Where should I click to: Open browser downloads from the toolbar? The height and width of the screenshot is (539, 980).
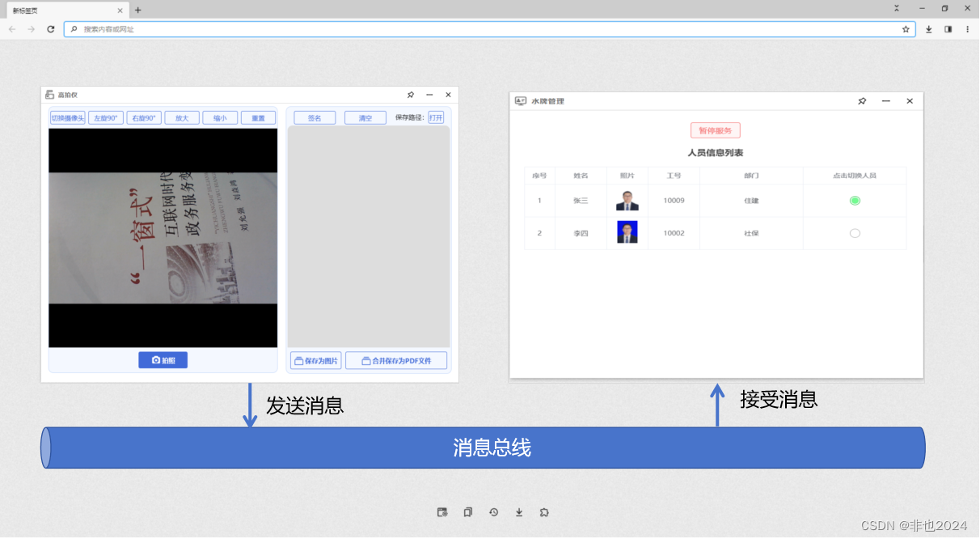(929, 29)
